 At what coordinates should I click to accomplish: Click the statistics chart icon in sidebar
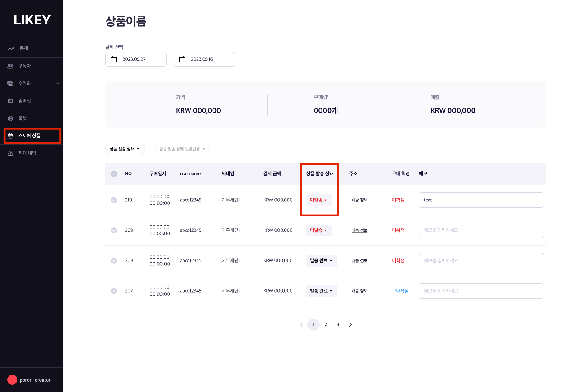11,48
